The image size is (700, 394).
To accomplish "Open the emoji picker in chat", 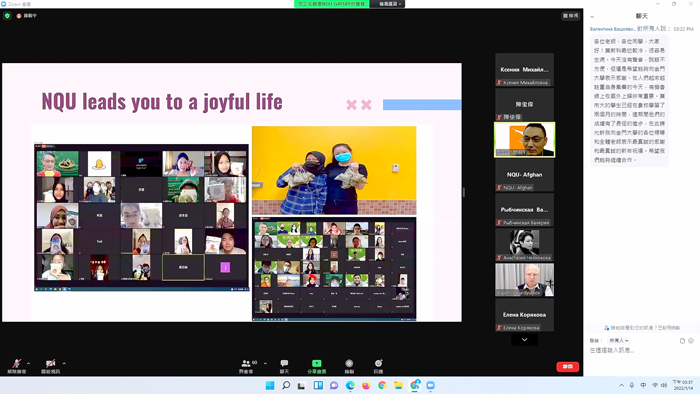I will coord(691,340).
